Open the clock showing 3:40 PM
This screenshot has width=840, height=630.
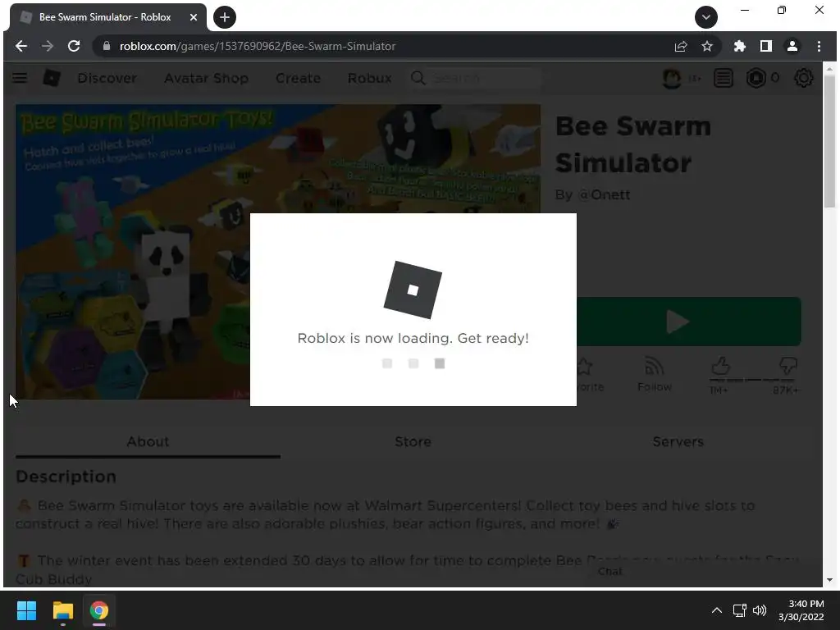click(x=801, y=610)
